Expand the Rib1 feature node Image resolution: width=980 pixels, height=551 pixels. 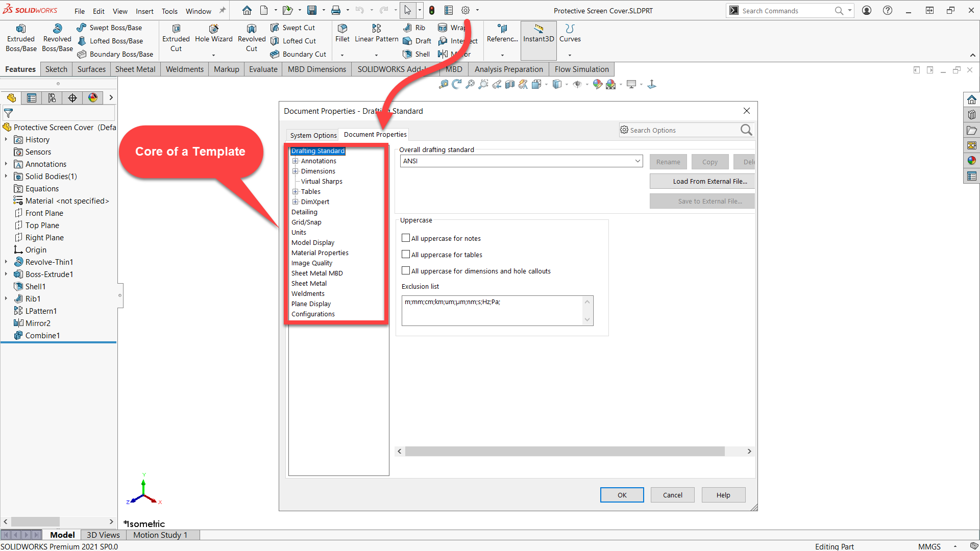point(6,298)
